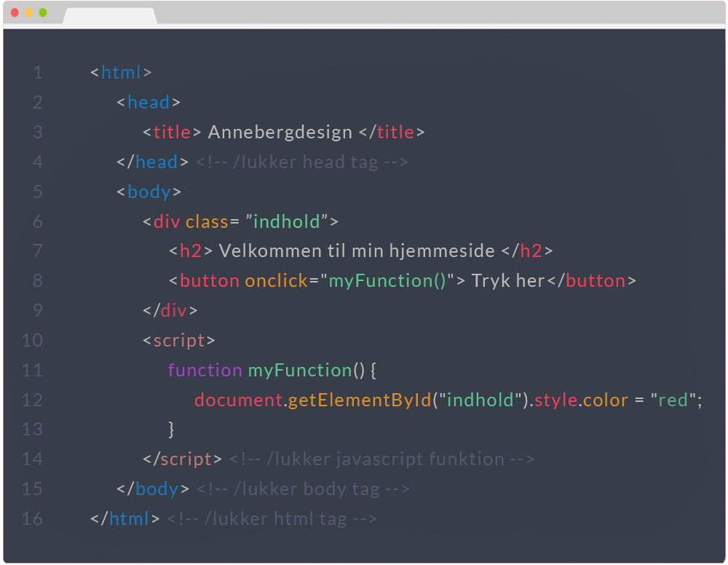Viewport: 728px width, 565px height.
Task: Click myFunction name on line 11
Action: pyautogui.click(x=300, y=371)
